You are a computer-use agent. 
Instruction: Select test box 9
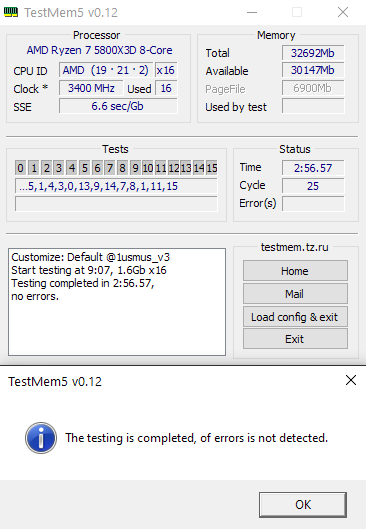pos(135,168)
